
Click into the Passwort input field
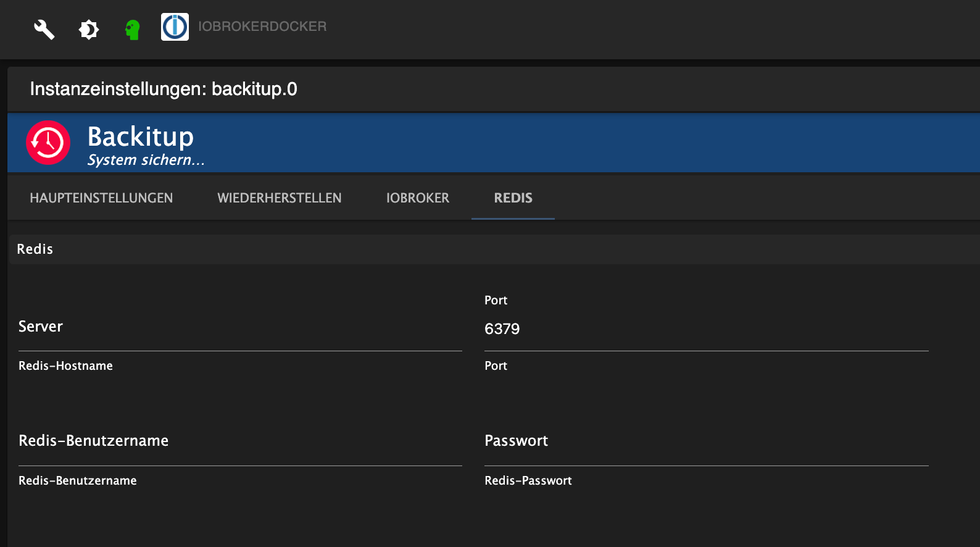(x=707, y=442)
